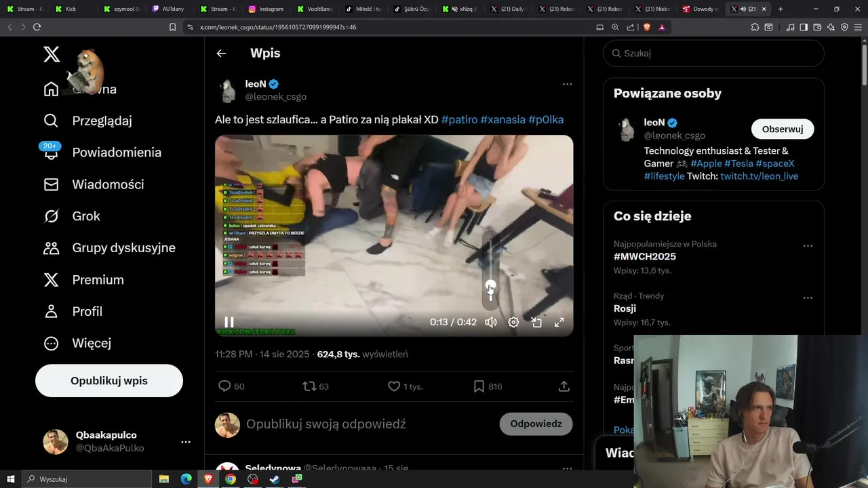The width and height of the screenshot is (868, 488).
Task: Launch Microsoft Edge from taskbar
Action: pyautogui.click(x=186, y=479)
